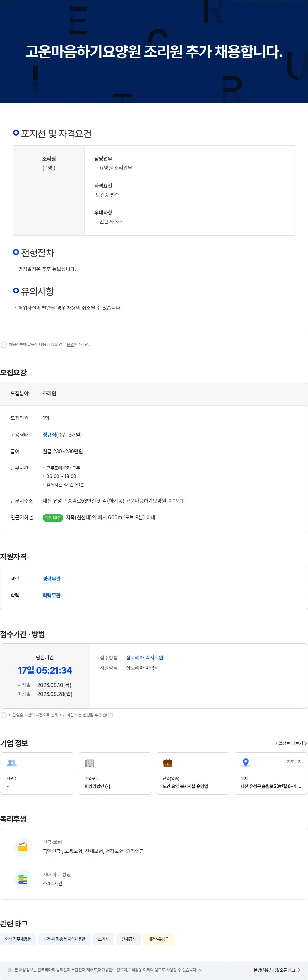Select the 대전>유성구 tag

coord(158,939)
